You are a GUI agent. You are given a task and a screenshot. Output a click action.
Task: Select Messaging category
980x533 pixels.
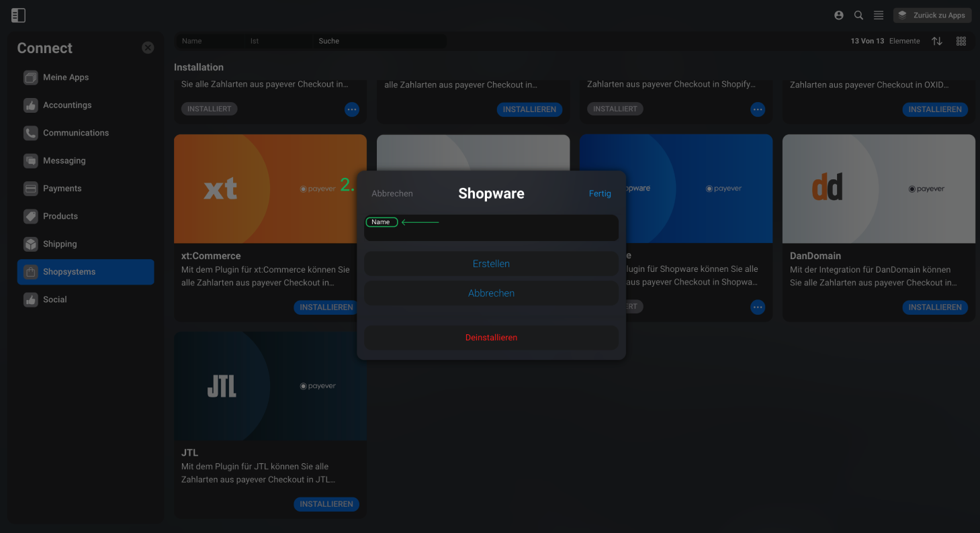[85, 160]
